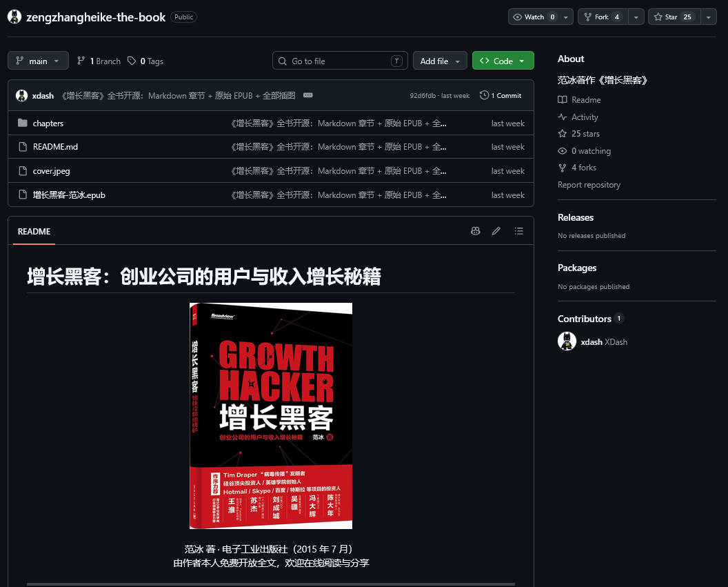Open the commit message in the README.md row
Viewport: 728px width, 587px height.
point(338,147)
